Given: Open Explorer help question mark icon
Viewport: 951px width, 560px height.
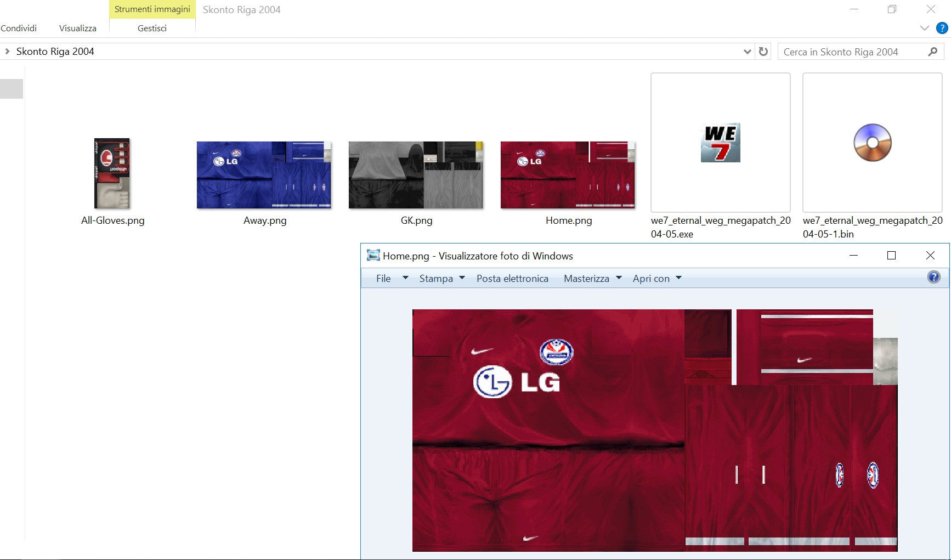Looking at the screenshot, I should (942, 28).
